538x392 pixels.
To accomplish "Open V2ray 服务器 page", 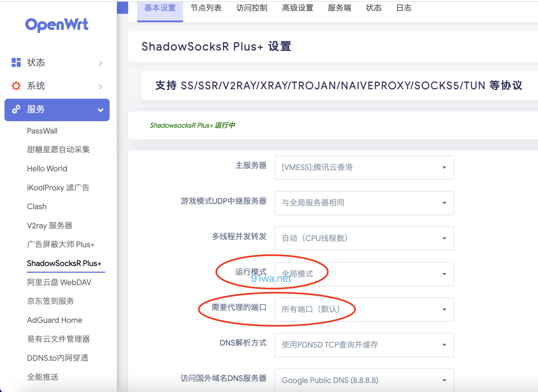I will (x=49, y=226).
